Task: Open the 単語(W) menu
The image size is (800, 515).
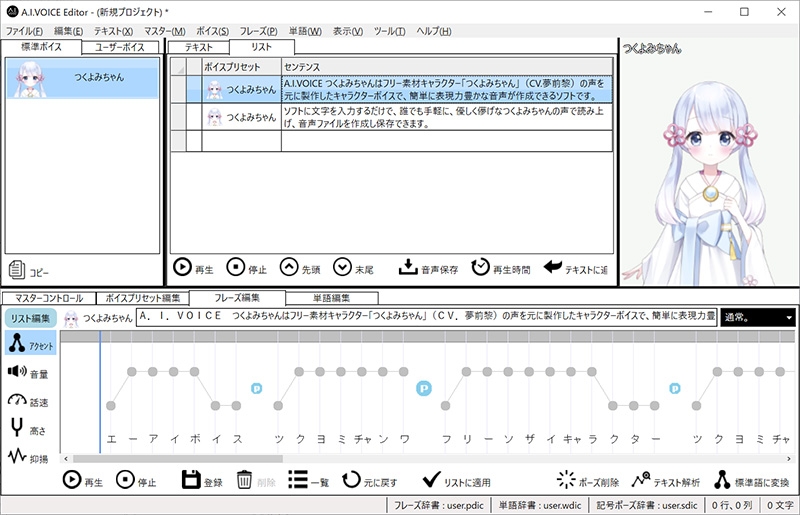Action: click(305, 31)
